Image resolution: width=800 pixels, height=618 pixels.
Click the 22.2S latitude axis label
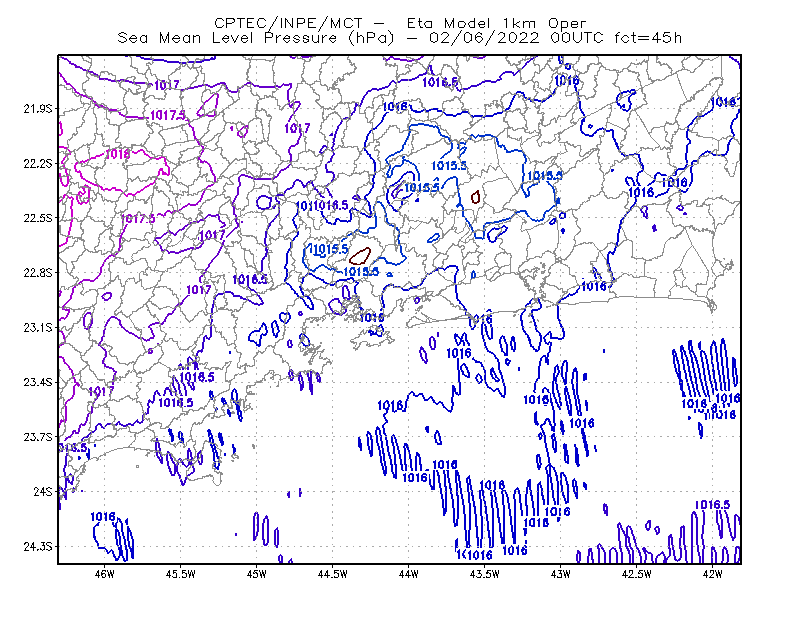tap(38, 163)
